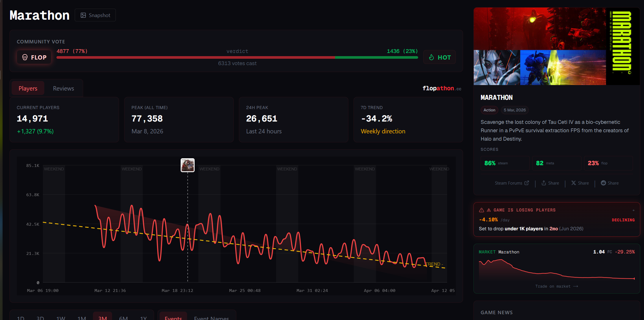Viewport: 644px width, 320px height.
Task: Switch to the Reviews tab
Action: click(x=63, y=89)
